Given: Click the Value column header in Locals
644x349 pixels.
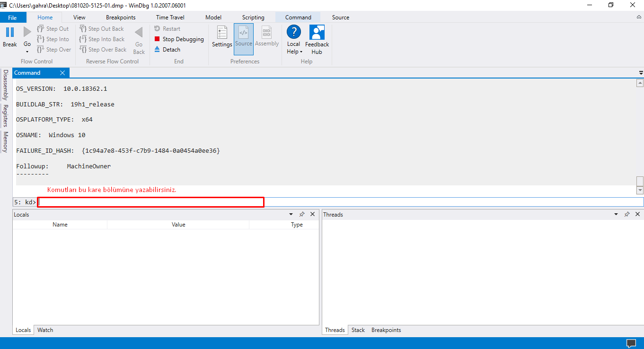Looking at the screenshot, I should pyautogui.click(x=178, y=225).
